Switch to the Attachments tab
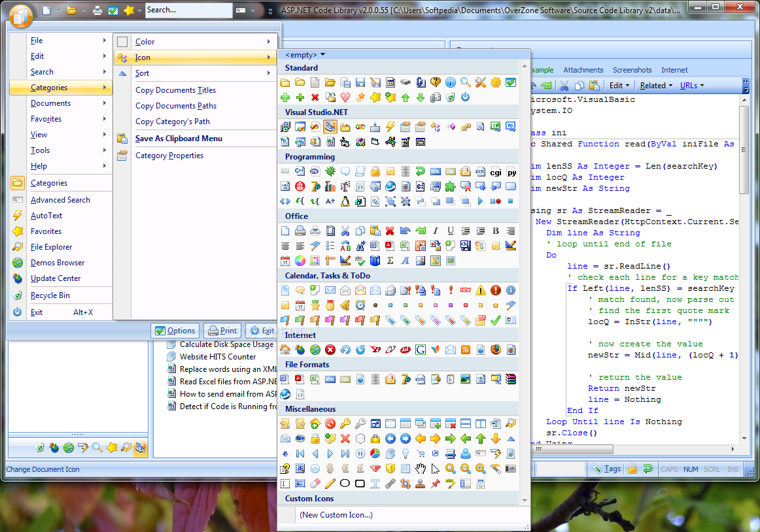 click(x=583, y=70)
